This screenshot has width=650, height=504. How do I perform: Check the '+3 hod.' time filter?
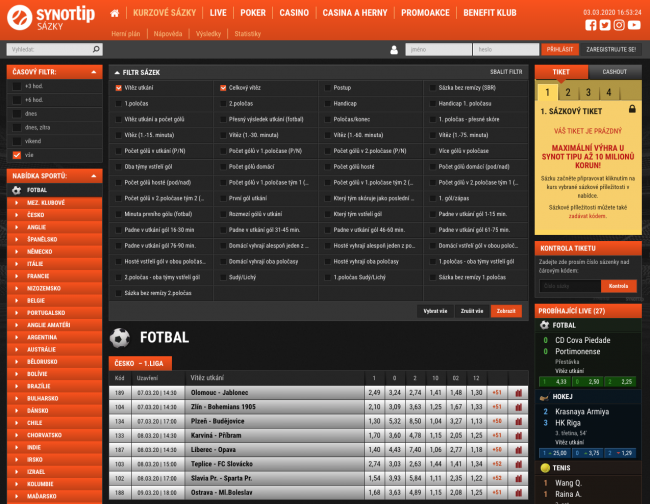[x=16, y=86]
